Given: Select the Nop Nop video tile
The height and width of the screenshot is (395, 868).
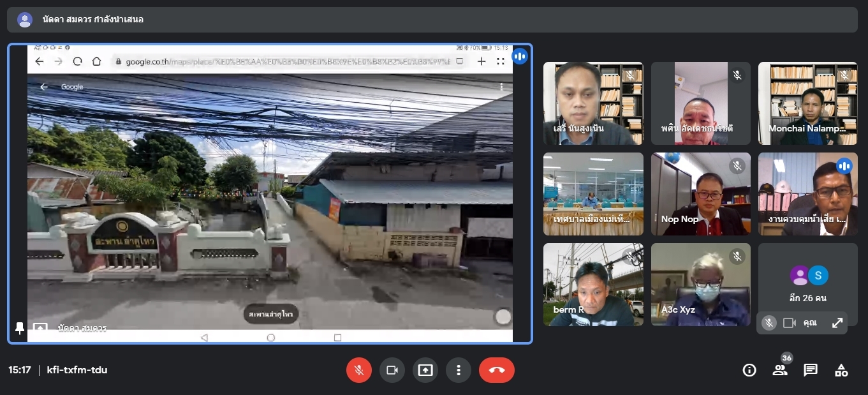Looking at the screenshot, I should point(700,194).
